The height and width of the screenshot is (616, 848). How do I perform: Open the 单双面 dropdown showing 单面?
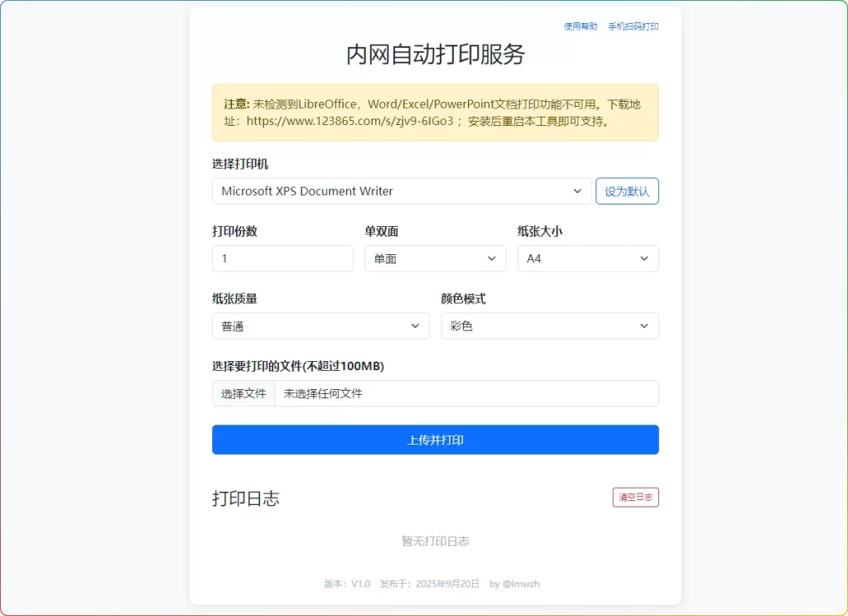(x=435, y=258)
